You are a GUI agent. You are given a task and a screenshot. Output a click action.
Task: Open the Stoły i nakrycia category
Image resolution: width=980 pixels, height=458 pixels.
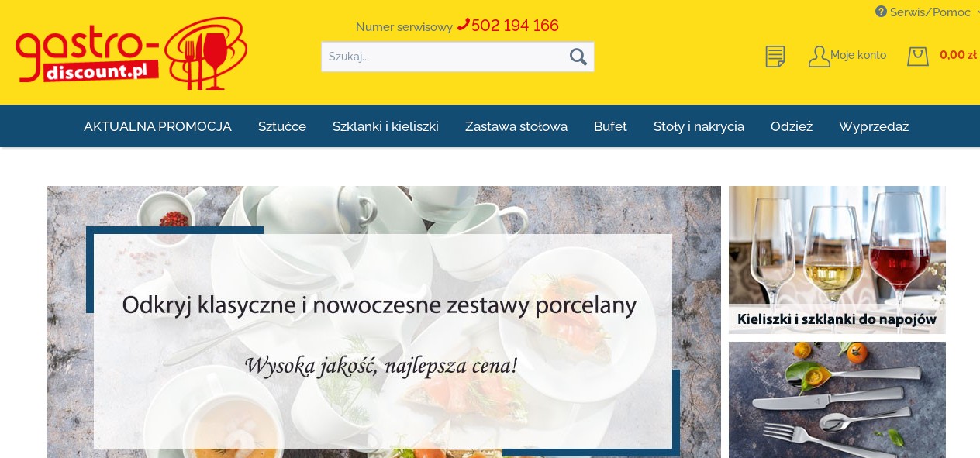699,126
